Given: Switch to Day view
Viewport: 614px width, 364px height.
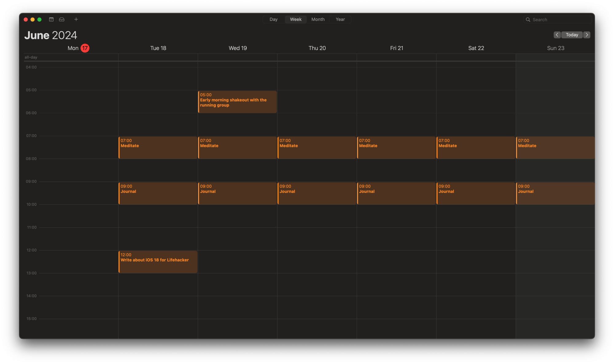Looking at the screenshot, I should pos(274,19).
